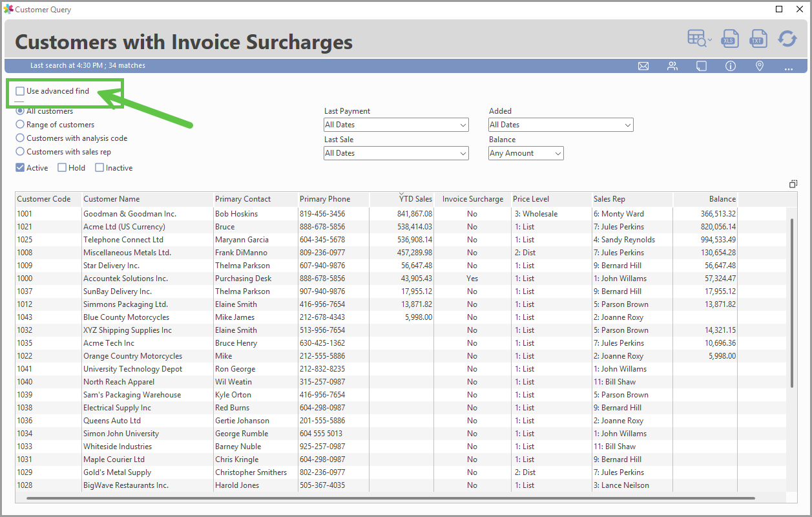Click Acme Tech Inc customer

pos(109,343)
